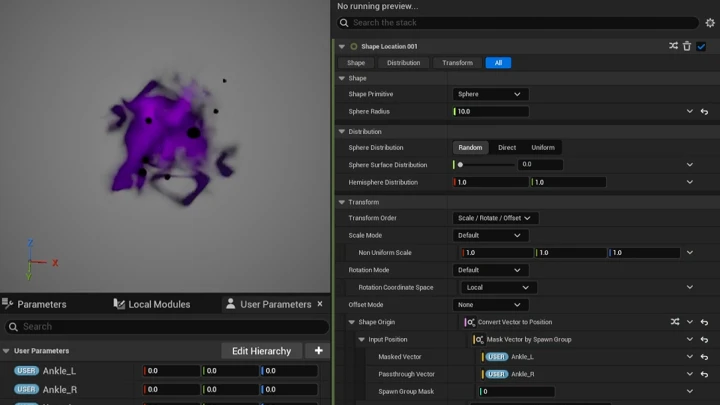This screenshot has width=720, height=405.
Task: Open the Transform Order dropdown
Action: point(496,218)
